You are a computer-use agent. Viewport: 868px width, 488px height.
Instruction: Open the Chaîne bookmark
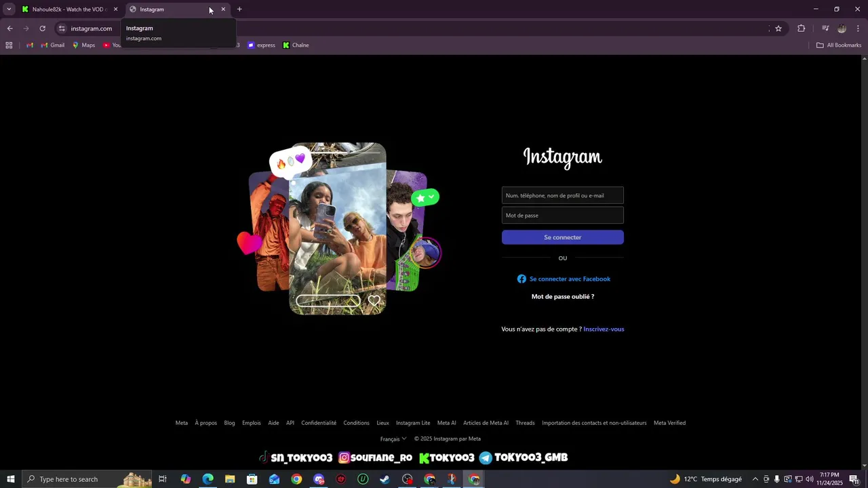(296, 45)
